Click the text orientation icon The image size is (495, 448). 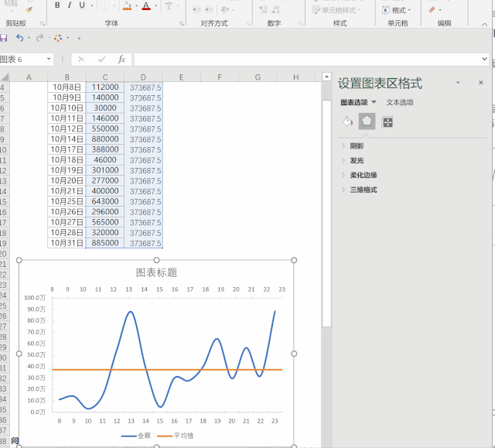(225, 10)
